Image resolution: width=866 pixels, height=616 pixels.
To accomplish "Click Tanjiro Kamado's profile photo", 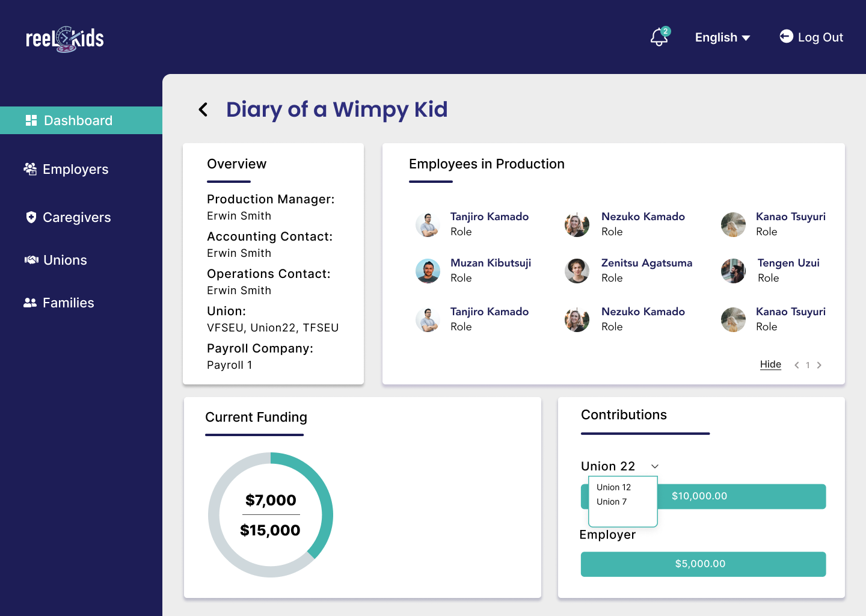I will (428, 224).
